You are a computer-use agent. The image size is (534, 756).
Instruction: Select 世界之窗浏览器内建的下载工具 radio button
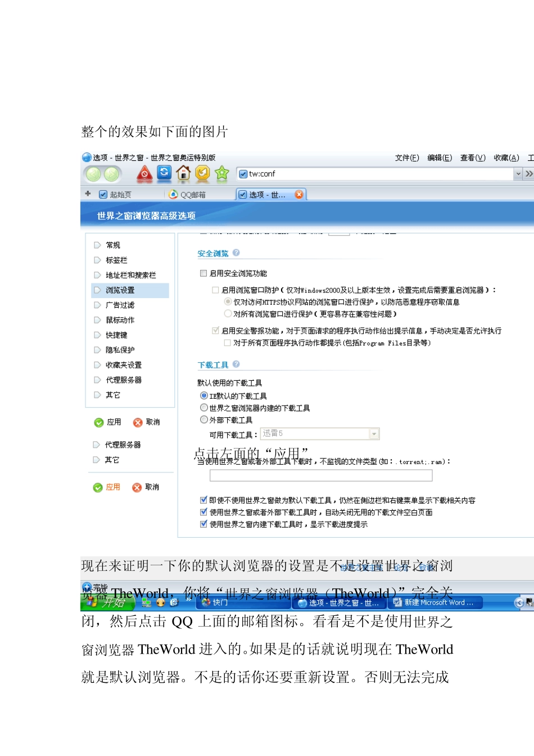pyautogui.click(x=204, y=408)
